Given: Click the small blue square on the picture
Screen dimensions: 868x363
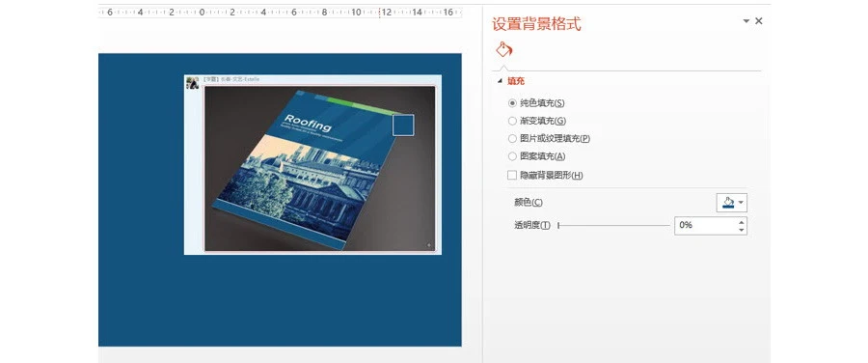Looking at the screenshot, I should click(403, 125).
